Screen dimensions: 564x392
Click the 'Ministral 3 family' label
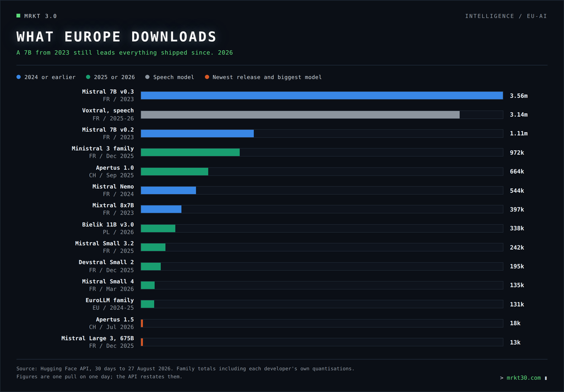coord(102,149)
